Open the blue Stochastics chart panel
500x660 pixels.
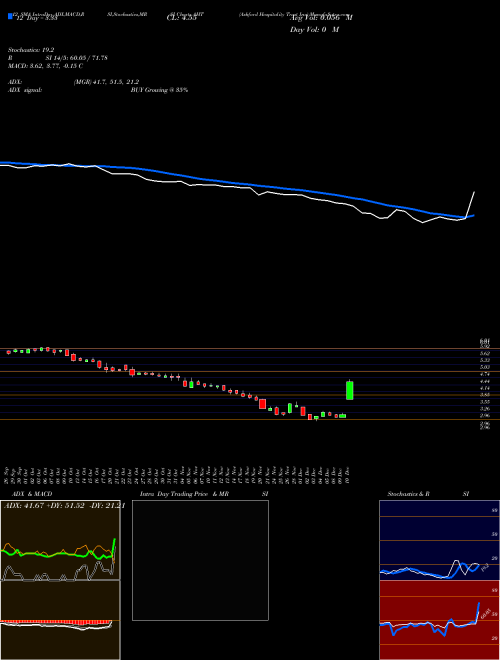click(x=439, y=540)
